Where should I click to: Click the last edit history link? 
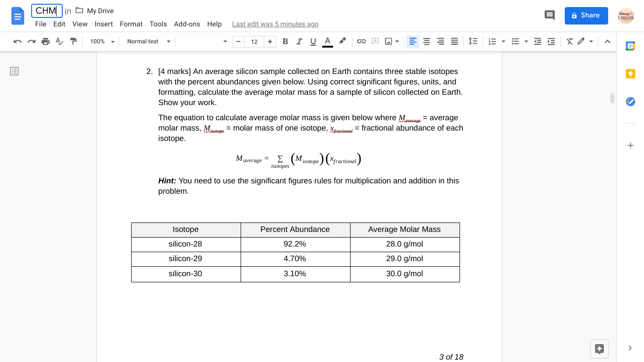coord(275,24)
